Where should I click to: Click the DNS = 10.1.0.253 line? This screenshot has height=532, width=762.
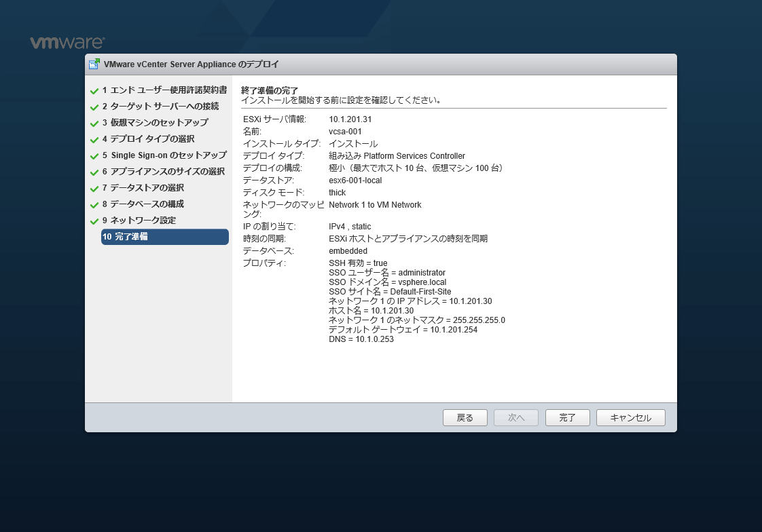361,339
